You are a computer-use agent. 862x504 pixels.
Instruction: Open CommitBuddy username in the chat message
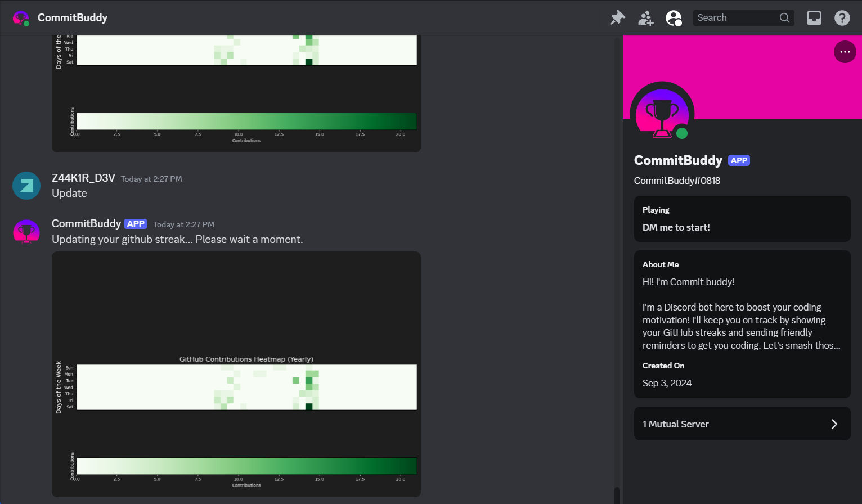86,223
